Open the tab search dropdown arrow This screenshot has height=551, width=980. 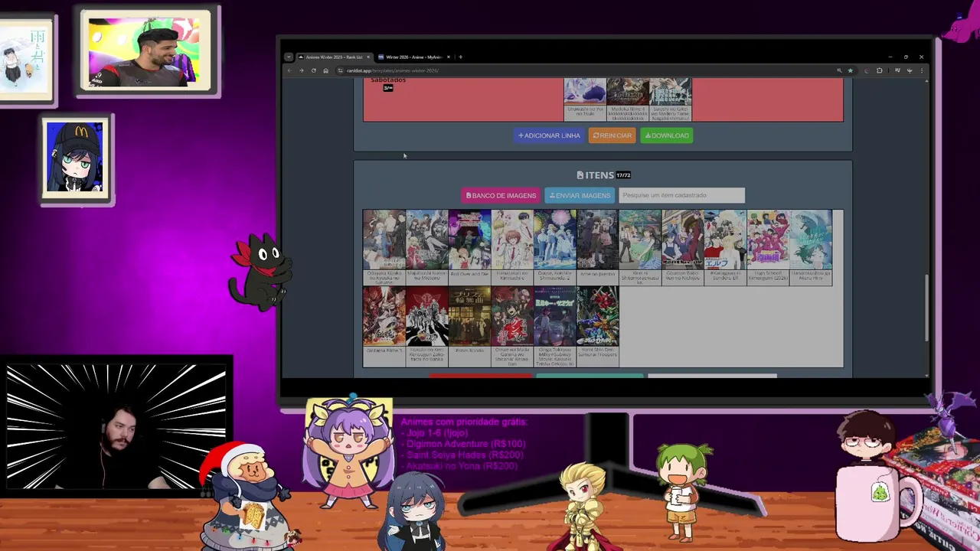click(x=289, y=57)
